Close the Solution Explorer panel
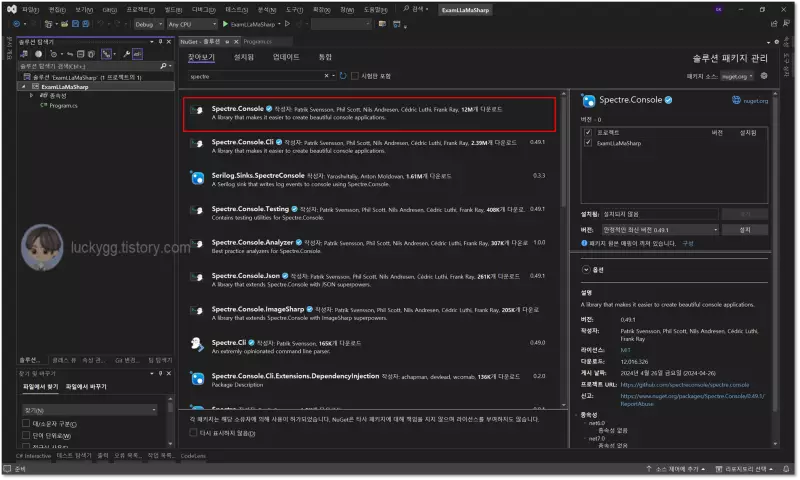The width and height of the screenshot is (800, 480). 169,42
